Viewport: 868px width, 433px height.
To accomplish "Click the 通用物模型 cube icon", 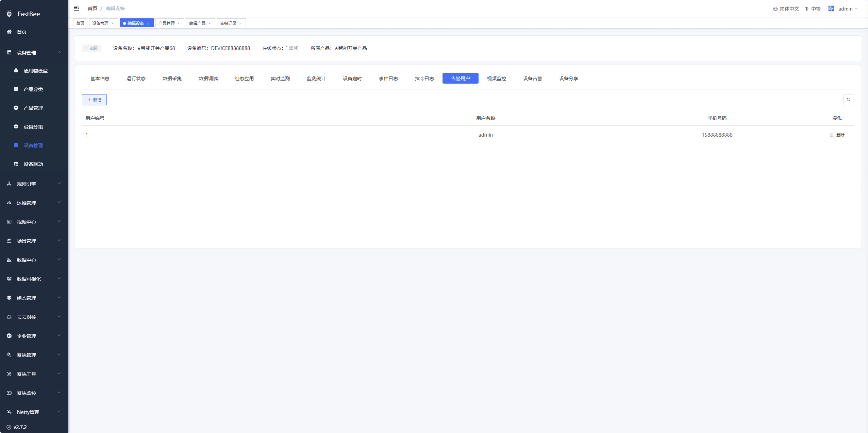I will pos(16,70).
